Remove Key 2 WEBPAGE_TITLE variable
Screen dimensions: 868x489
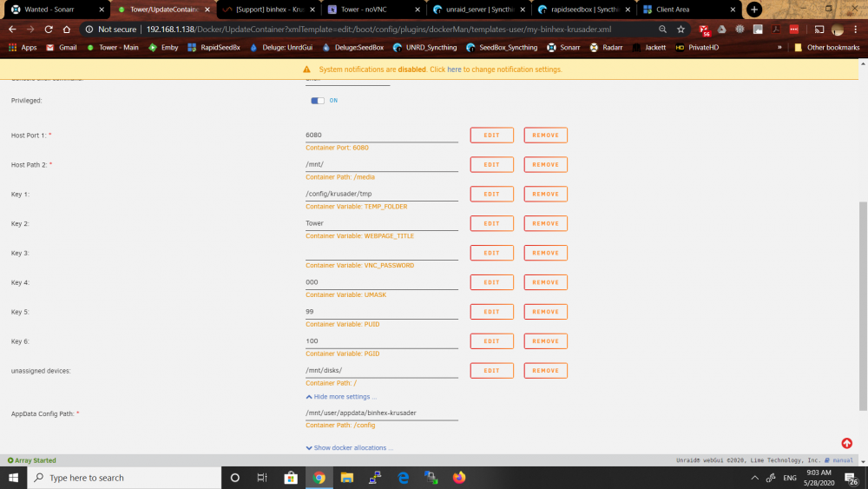545,223
